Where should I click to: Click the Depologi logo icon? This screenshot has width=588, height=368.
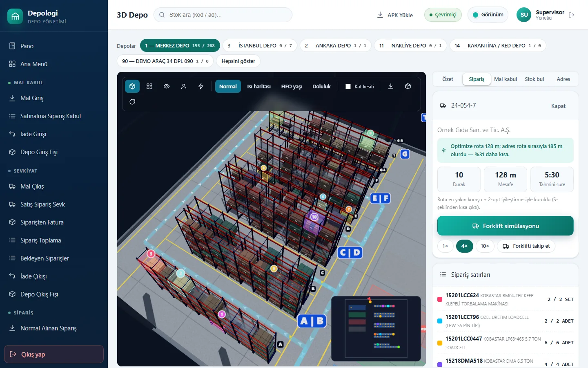coord(15,16)
